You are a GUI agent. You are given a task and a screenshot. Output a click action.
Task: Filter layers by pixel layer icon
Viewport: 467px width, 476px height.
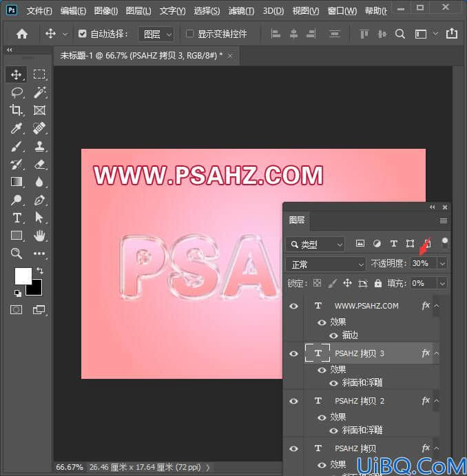[x=360, y=243]
